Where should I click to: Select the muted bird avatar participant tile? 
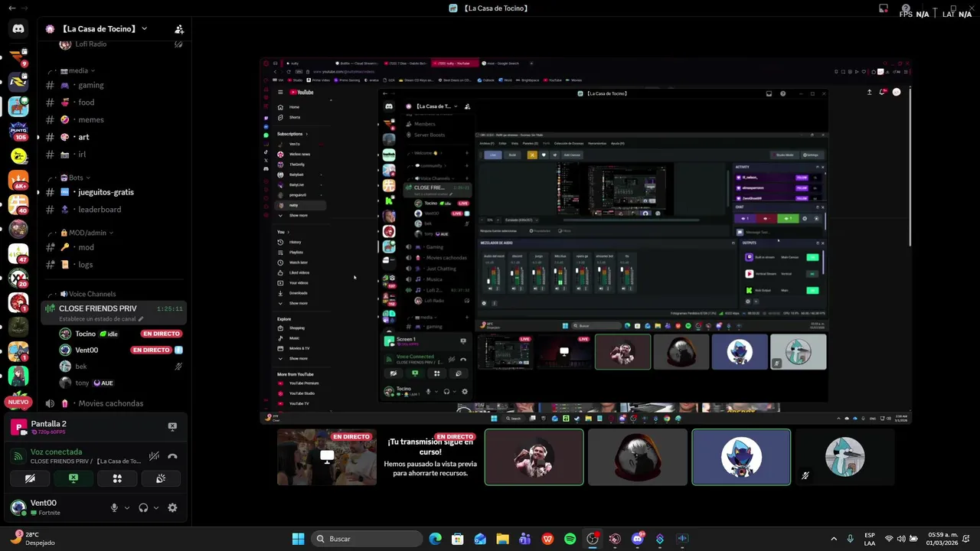845,457
